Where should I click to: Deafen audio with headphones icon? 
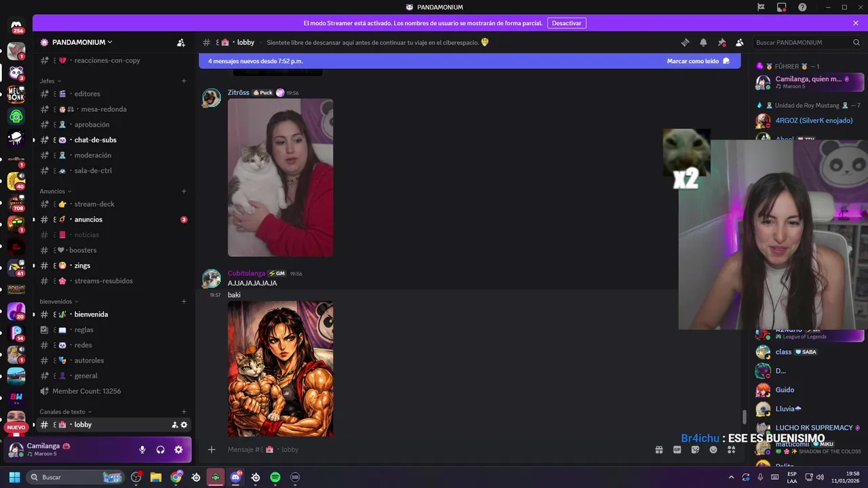click(161, 449)
